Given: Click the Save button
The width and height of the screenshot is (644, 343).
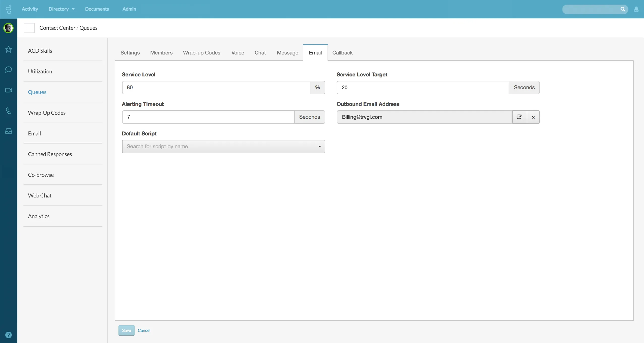Looking at the screenshot, I should point(126,330).
